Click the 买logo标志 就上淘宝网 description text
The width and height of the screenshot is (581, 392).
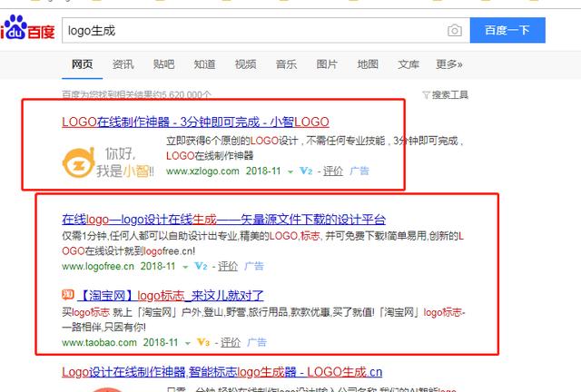click(x=263, y=319)
